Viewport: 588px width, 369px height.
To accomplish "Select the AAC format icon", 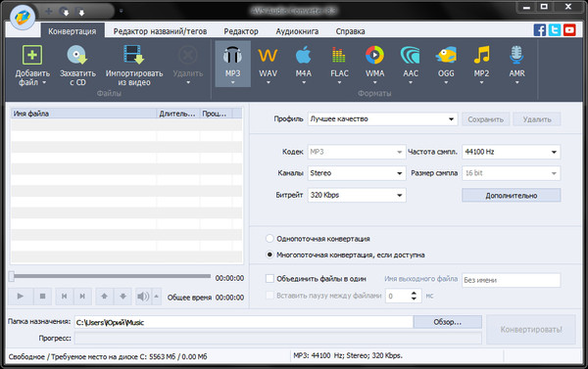I will 411,56.
